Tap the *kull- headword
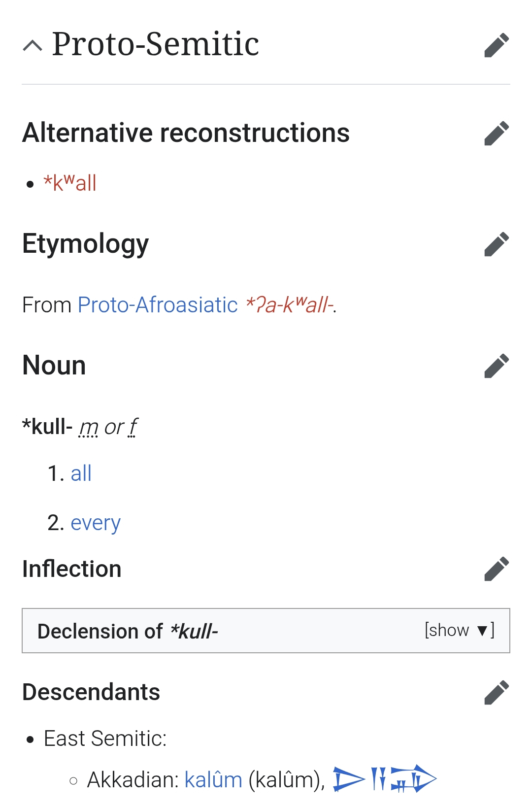 (x=48, y=427)
